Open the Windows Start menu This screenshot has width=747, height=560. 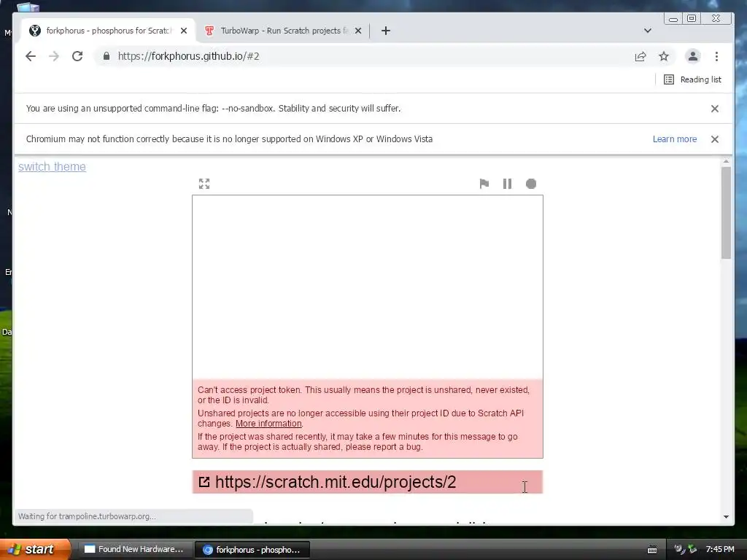35,549
